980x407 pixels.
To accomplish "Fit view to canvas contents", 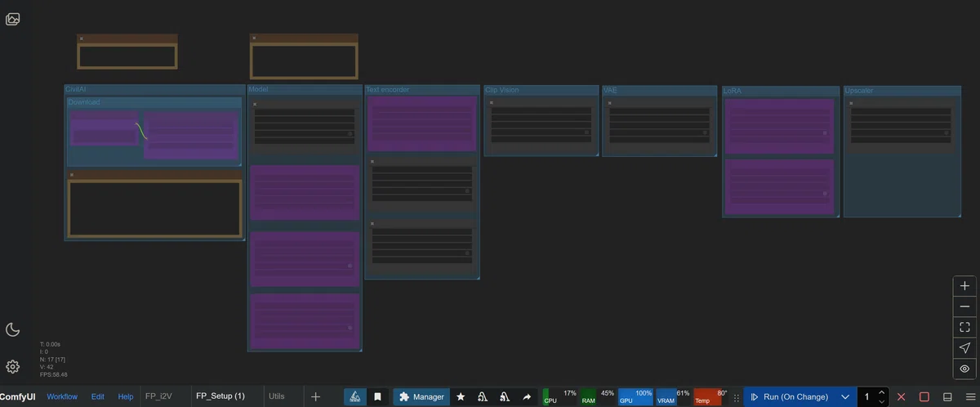I will [964, 327].
